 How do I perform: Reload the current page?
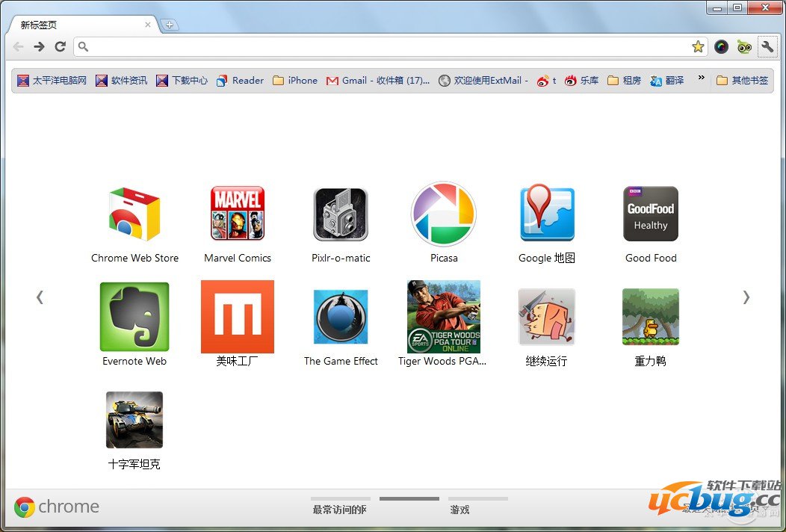click(61, 46)
